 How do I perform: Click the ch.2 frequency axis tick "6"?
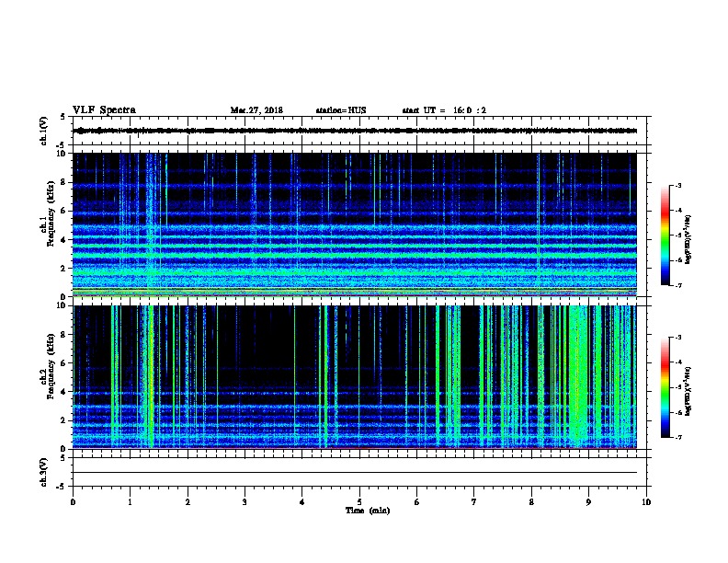click(x=64, y=362)
